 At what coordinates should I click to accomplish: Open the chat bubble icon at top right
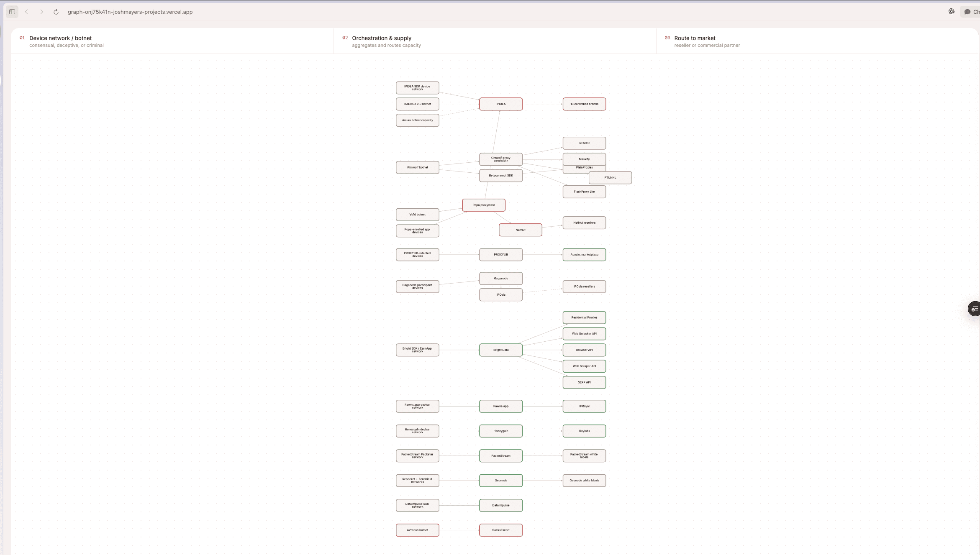tap(967, 12)
